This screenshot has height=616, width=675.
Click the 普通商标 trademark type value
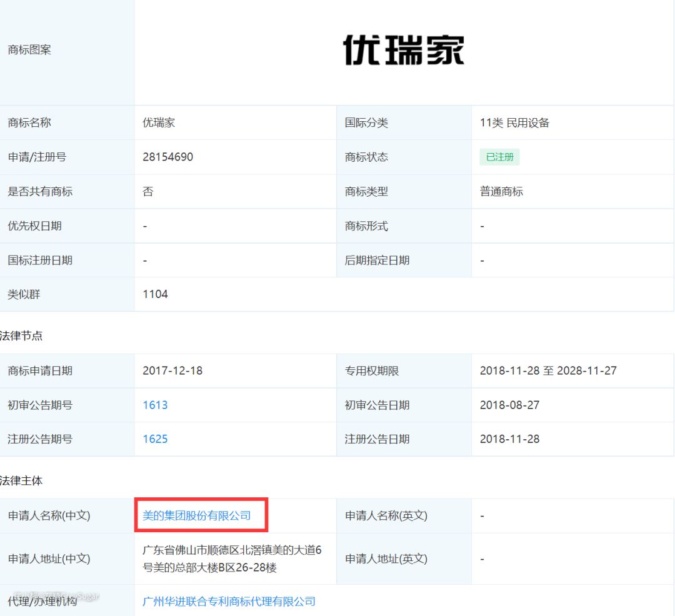point(501,191)
